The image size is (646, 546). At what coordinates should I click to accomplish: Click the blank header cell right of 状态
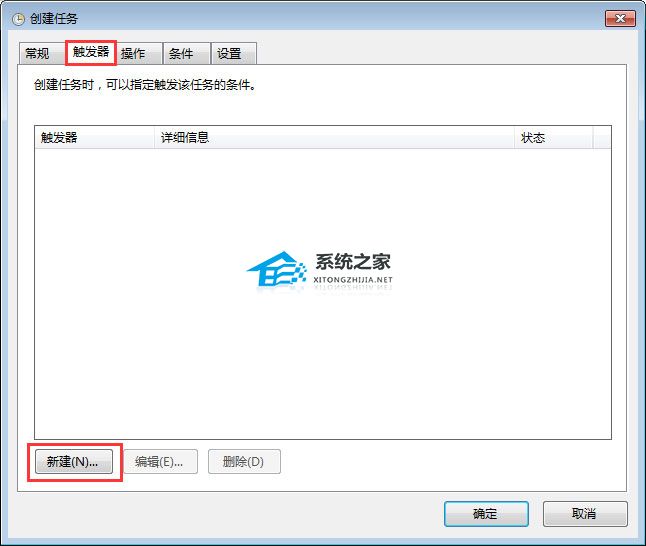tap(602, 138)
